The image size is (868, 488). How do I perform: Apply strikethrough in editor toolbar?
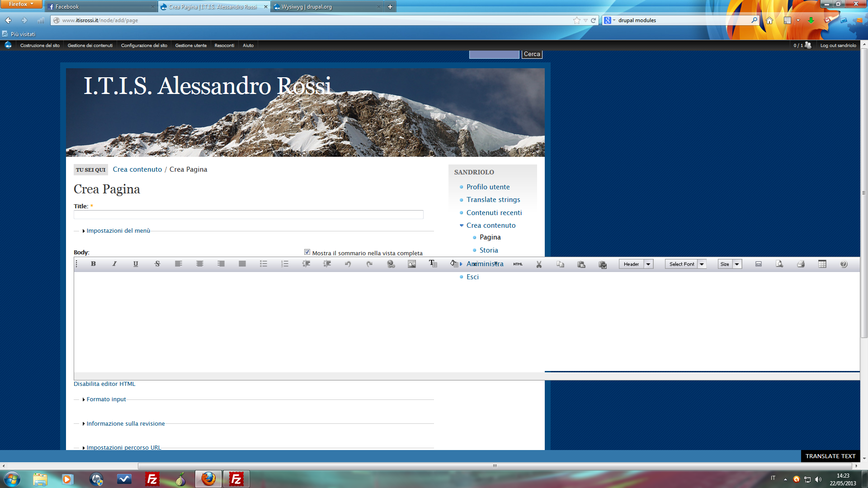coord(157,264)
